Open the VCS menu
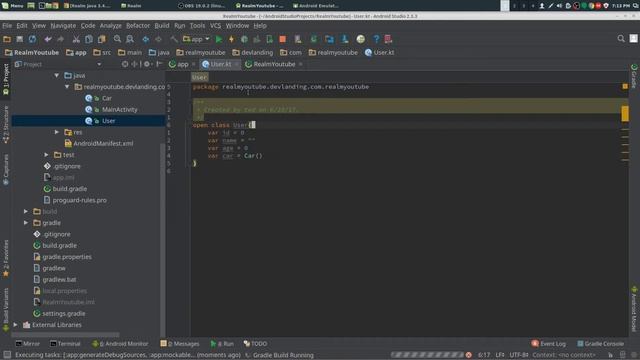 [x=215, y=25]
